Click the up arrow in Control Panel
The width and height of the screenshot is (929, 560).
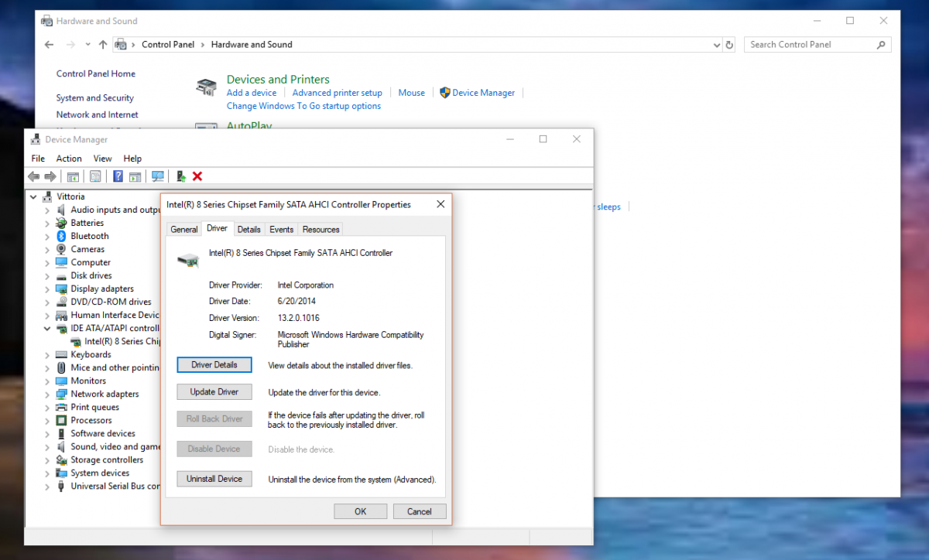coord(103,45)
